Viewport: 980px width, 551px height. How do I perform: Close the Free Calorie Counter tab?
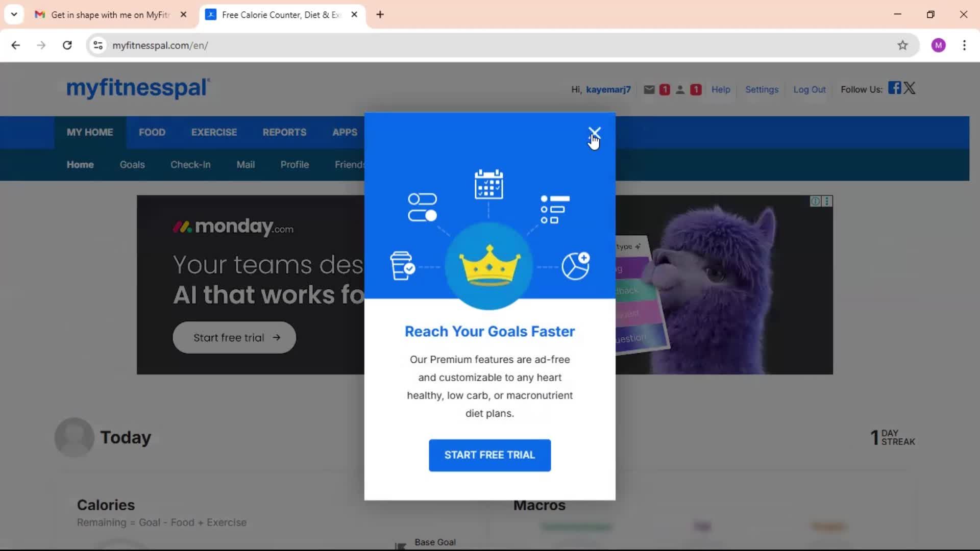coord(354,15)
